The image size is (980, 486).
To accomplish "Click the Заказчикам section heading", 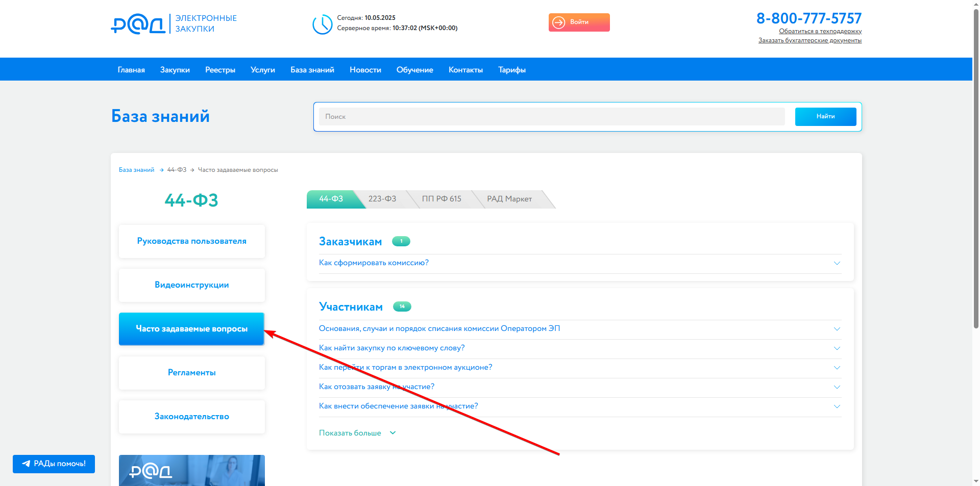I will tap(350, 242).
